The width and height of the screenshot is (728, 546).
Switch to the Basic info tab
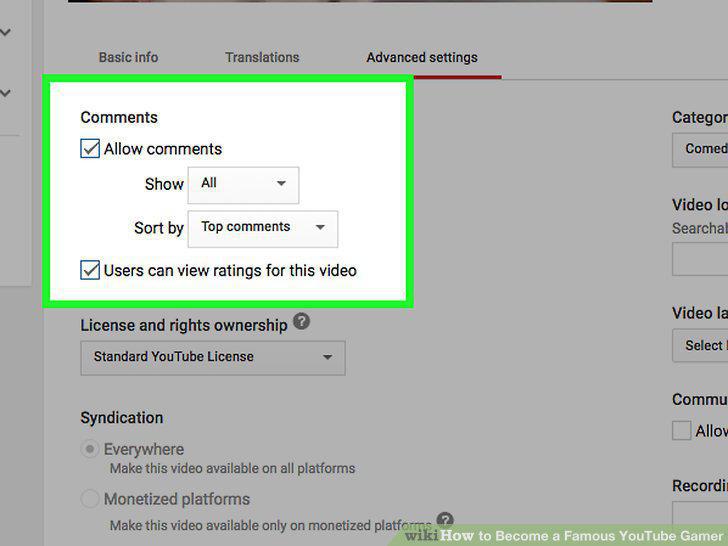point(128,57)
